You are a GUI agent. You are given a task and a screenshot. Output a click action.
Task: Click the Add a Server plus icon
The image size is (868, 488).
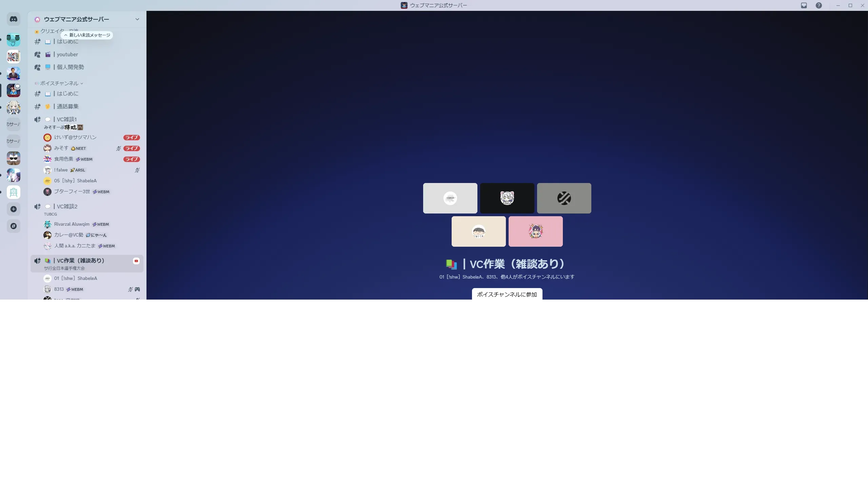coord(14,209)
